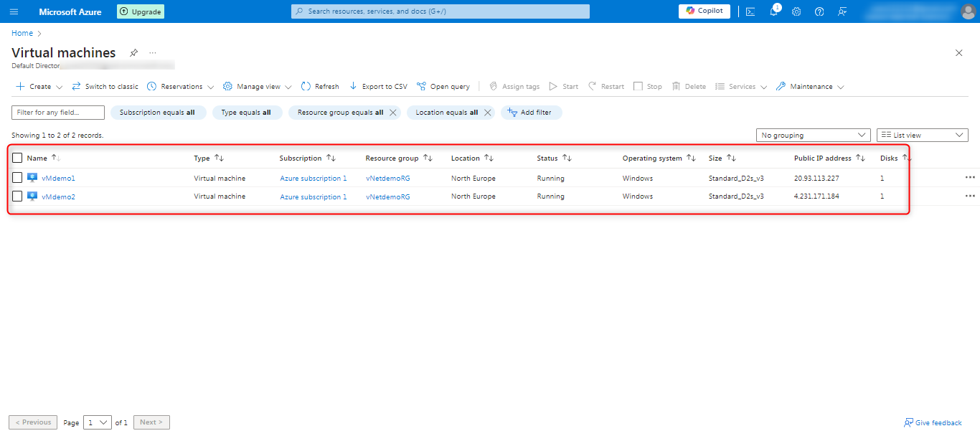Image resolution: width=980 pixels, height=441 pixels.
Task: Click the Type equals all filter
Action: [x=246, y=113]
